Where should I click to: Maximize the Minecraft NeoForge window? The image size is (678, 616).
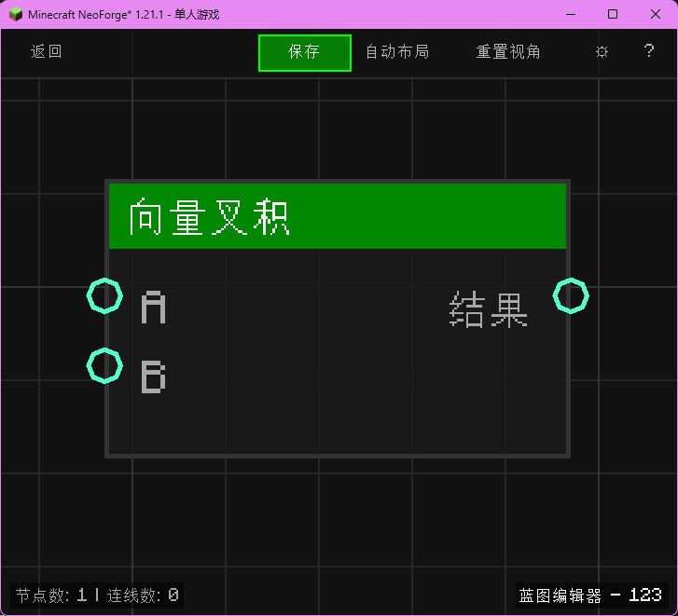click(x=613, y=14)
